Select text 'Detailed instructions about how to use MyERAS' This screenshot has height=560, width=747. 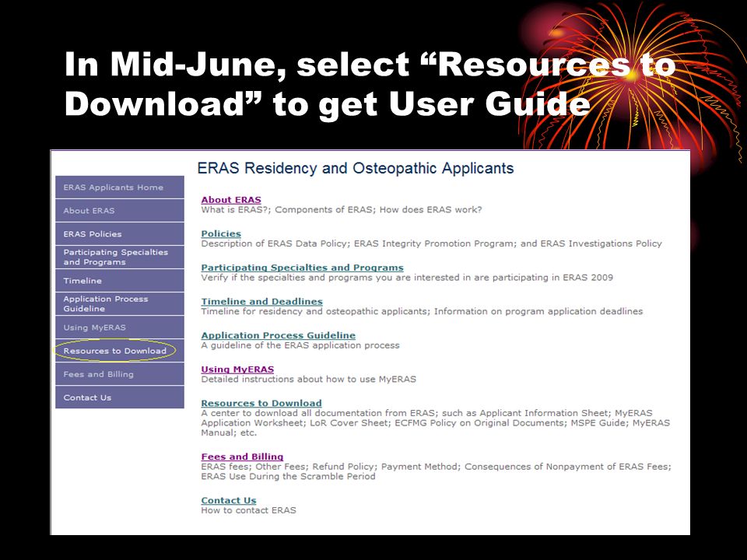tap(309, 379)
